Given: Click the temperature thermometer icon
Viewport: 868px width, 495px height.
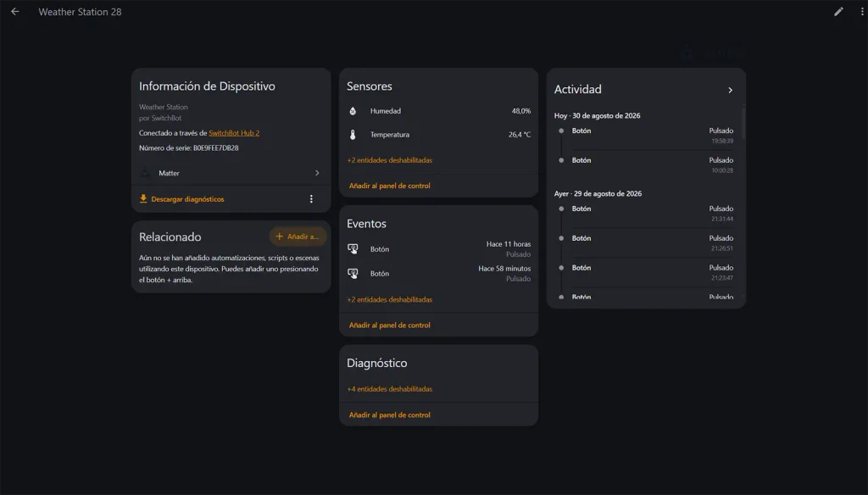Looking at the screenshot, I should point(353,135).
